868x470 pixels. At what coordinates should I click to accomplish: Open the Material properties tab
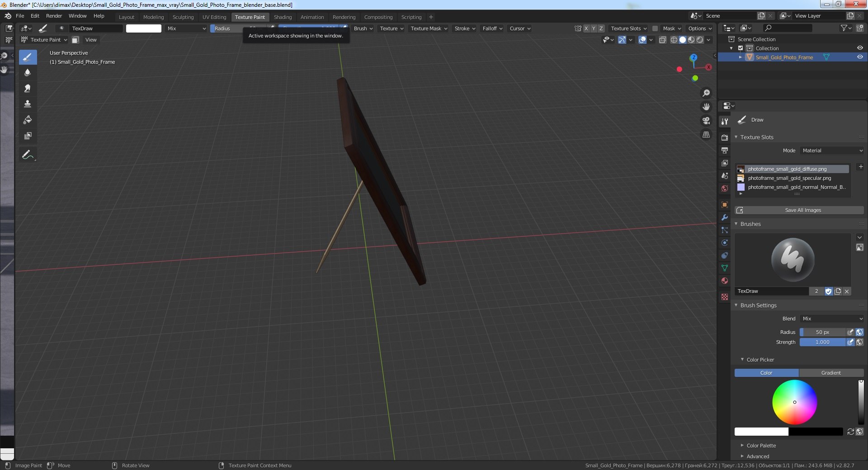(x=725, y=281)
